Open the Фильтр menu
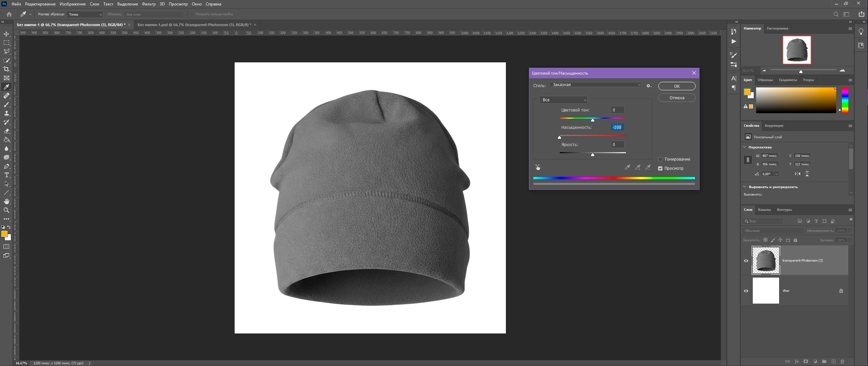868x366 pixels. pyautogui.click(x=149, y=4)
